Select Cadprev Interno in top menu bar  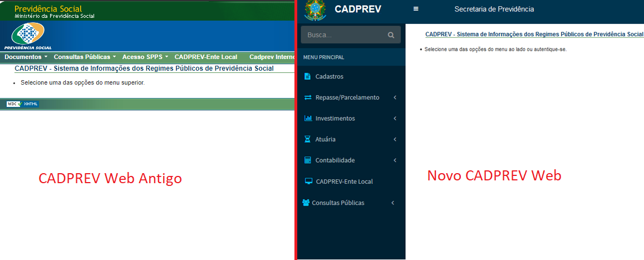coord(272,57)
